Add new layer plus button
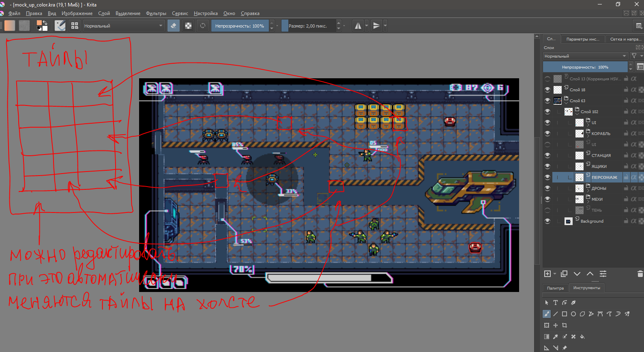Image resolution: width=644 pixels, height=352 pixels. pyautogui.click(x=547, y=274)
